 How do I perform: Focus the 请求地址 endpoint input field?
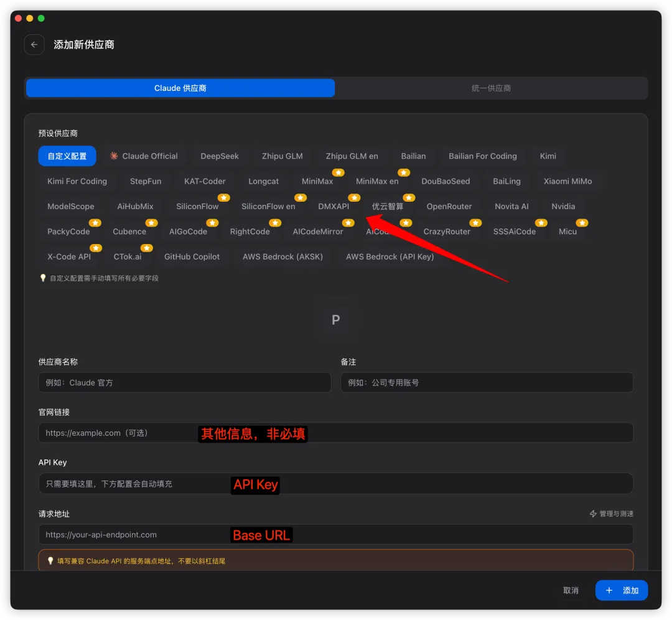click(335, 535)
